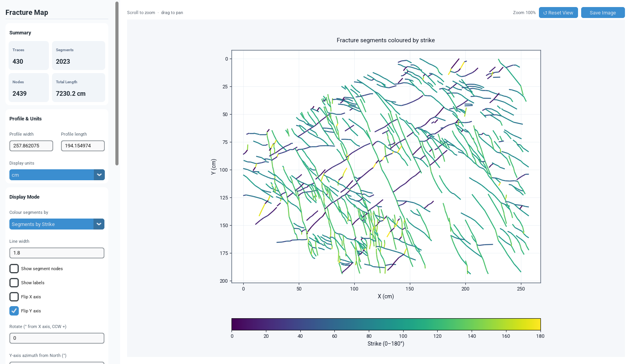Image resolution: width=632 pixels, height=364 pixels.
Task: Uncheck the Flip Y axis checkbox
Action: point(14,311)
